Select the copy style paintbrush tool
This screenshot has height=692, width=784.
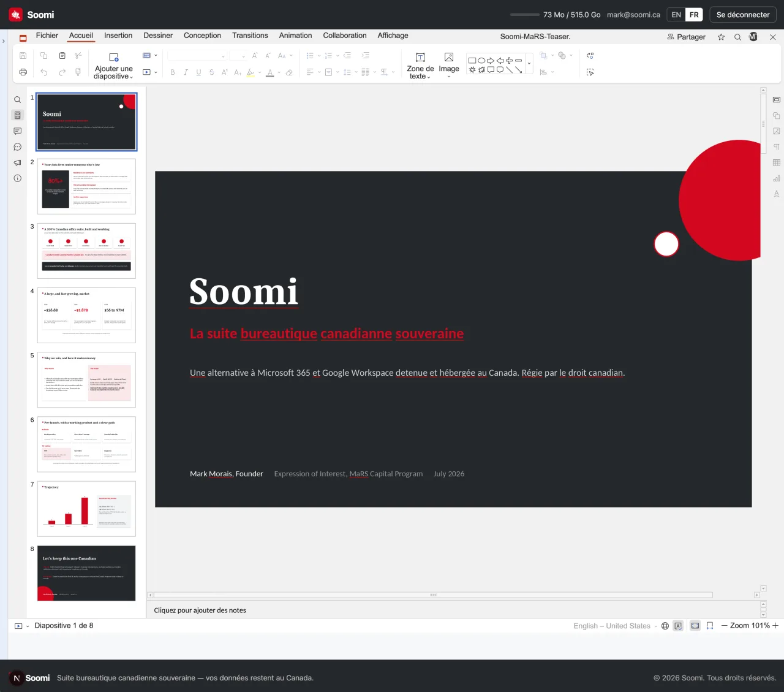[x=78, y=72]
